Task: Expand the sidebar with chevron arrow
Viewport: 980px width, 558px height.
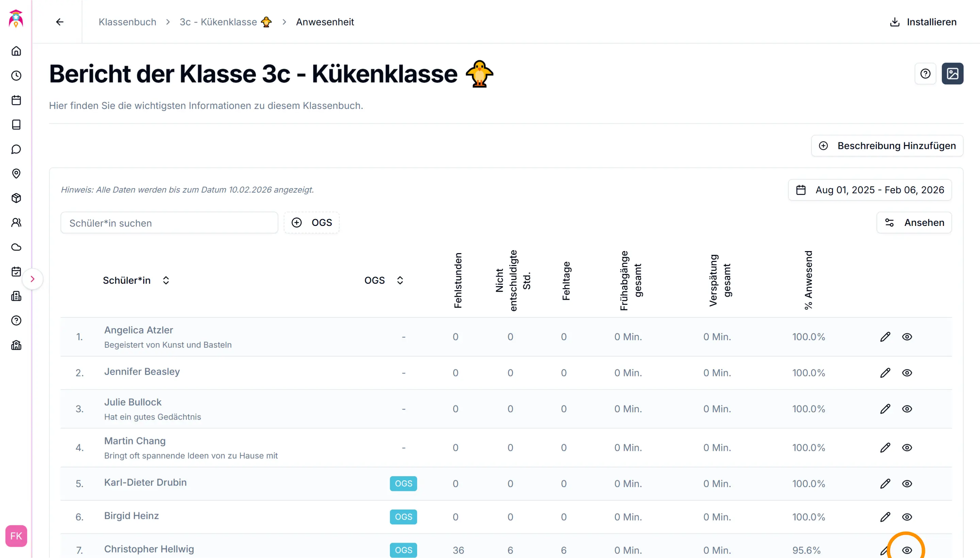Action: (33, 279)
